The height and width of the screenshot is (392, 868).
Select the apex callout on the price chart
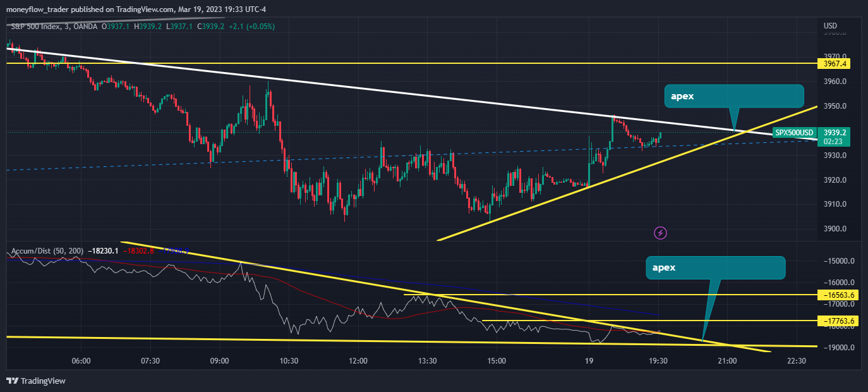click(x=734, y=96)
